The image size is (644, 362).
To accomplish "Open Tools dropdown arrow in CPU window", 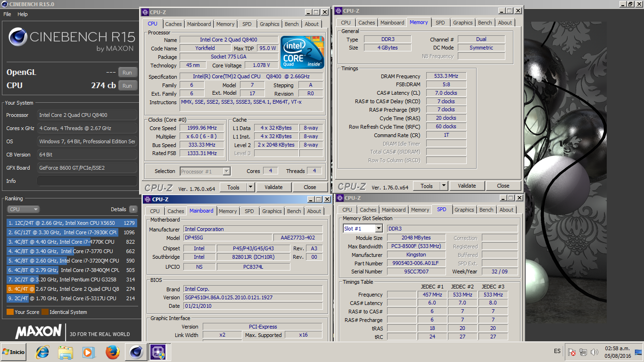I will (251, 187).
